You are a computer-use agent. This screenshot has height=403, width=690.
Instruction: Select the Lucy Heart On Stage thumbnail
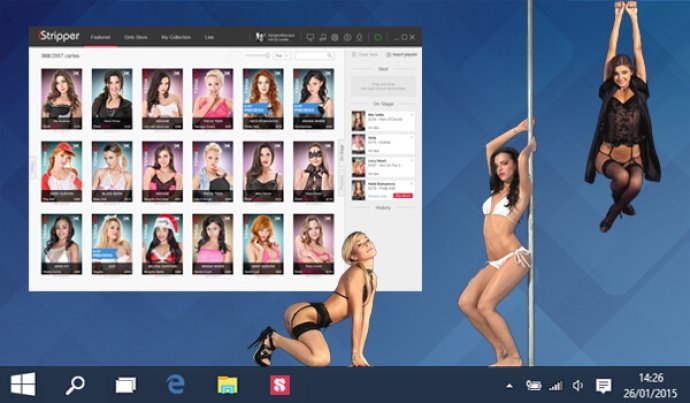(x=359, y=168)
